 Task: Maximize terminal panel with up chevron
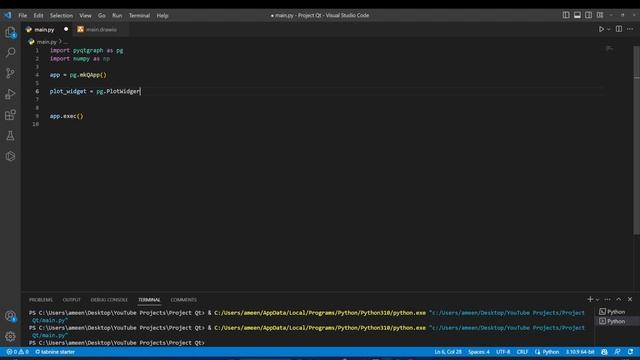(619, 300)
